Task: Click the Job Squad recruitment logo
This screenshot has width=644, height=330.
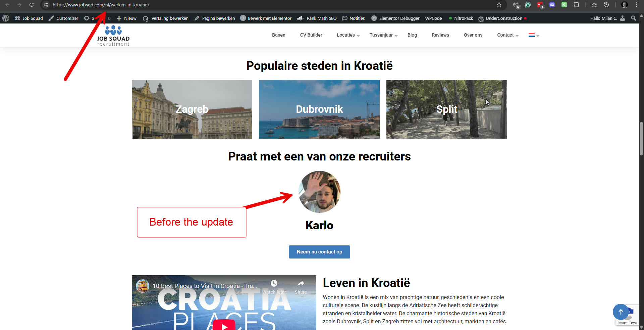Action: click(113, 36)
